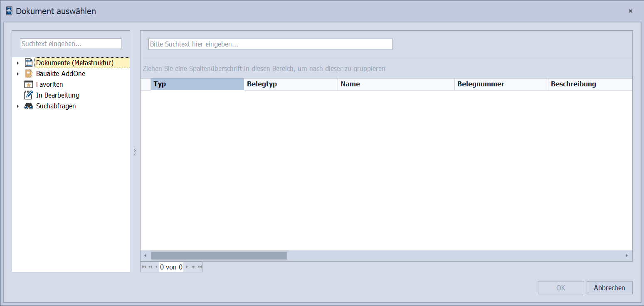Expand the Suchabfragen tree node
The width and height of the screenshot is (644, 306).
[18, 106]
